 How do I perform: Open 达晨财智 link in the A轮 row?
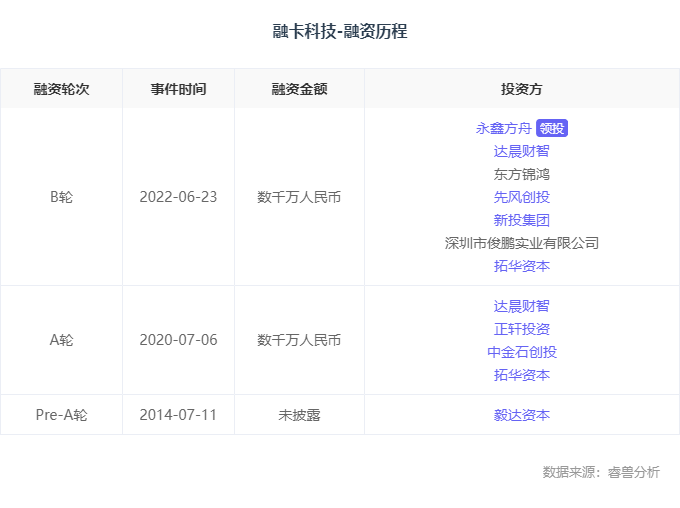(x=522, y=306)
